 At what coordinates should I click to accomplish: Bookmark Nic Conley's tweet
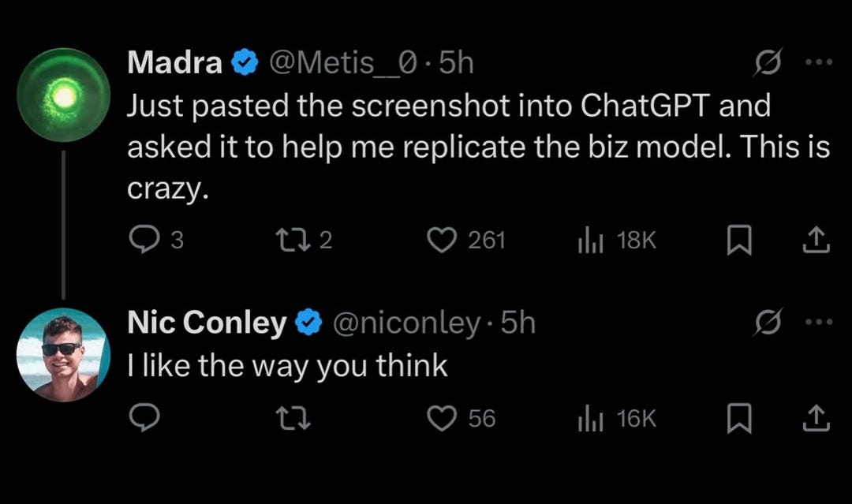738,418
